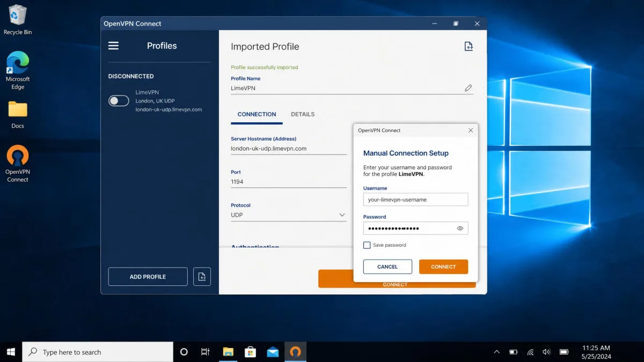Viewport: 644px width, 362px height.
Task: Minimize the OpenVPN Connect window
Action: [435, 24]
